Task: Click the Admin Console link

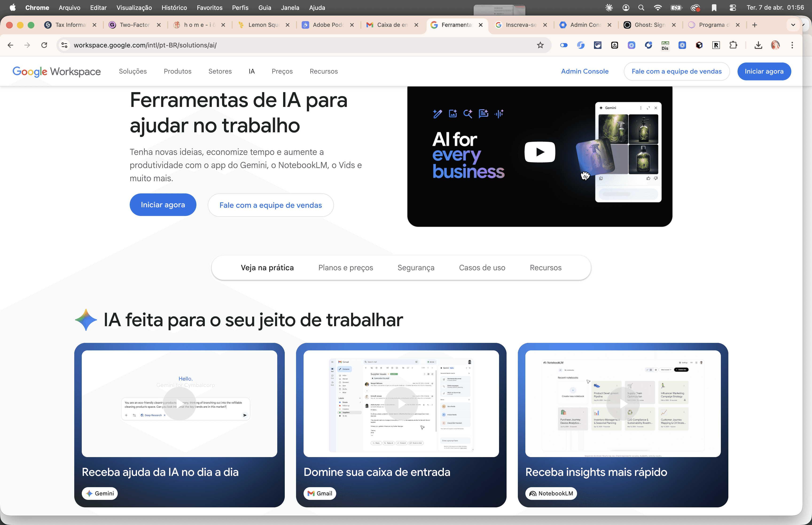Action: tap(584, 71)
